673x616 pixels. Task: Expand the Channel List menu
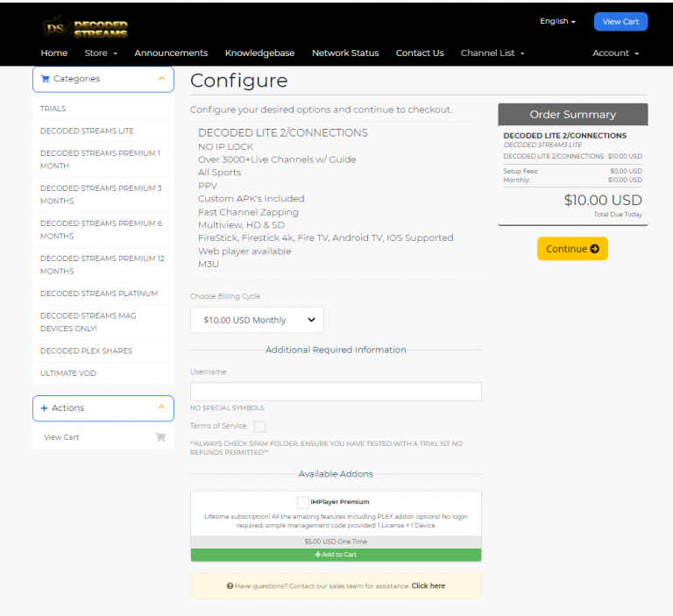492,53
